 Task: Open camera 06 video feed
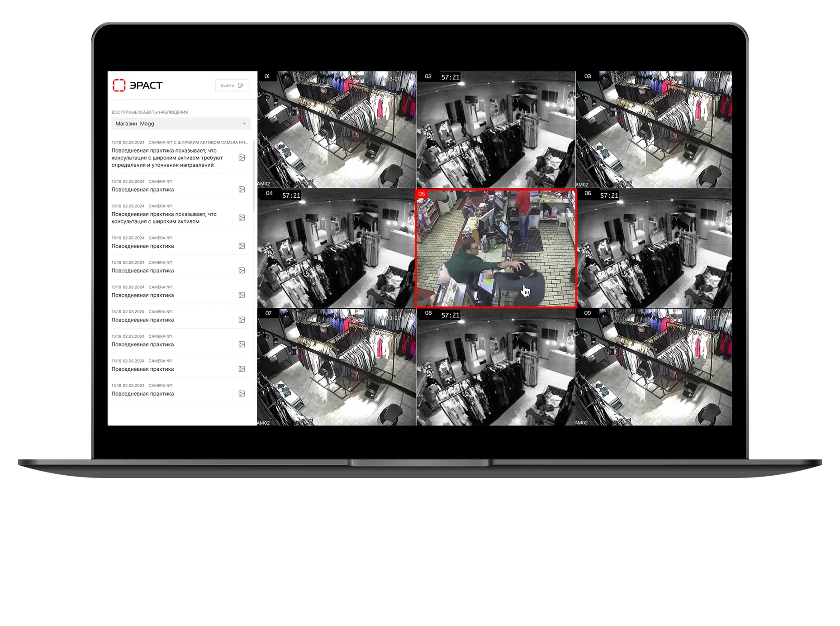(654, 249)
